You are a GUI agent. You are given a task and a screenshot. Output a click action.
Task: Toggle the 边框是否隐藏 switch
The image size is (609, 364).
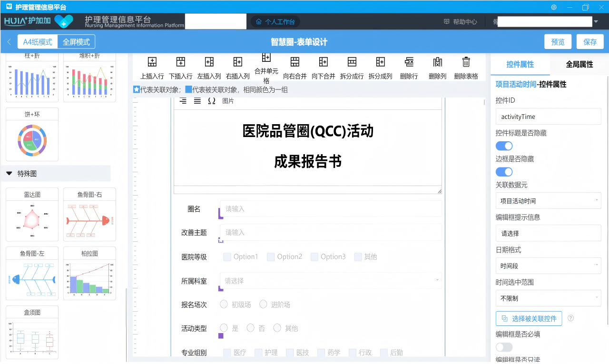(x=504, y=172)
